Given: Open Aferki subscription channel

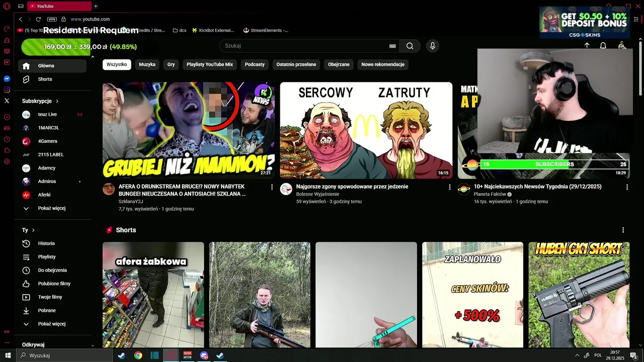Looking at the screenshot, I should (53, 195).
